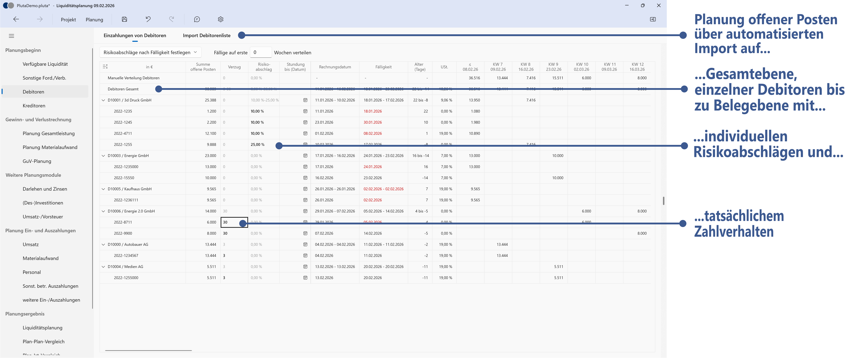The width and height of the screenshot is (868, 358).
Task: Switch to the Import Debitorenliste tab
Action: (206, 35)
